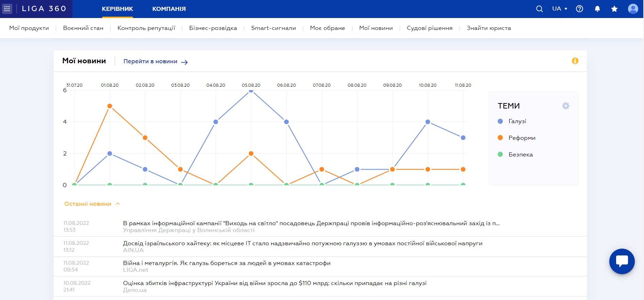Screen dimensions: 644x300
Task: Click the AIN.UA source label
Action: tap(133, 250)
